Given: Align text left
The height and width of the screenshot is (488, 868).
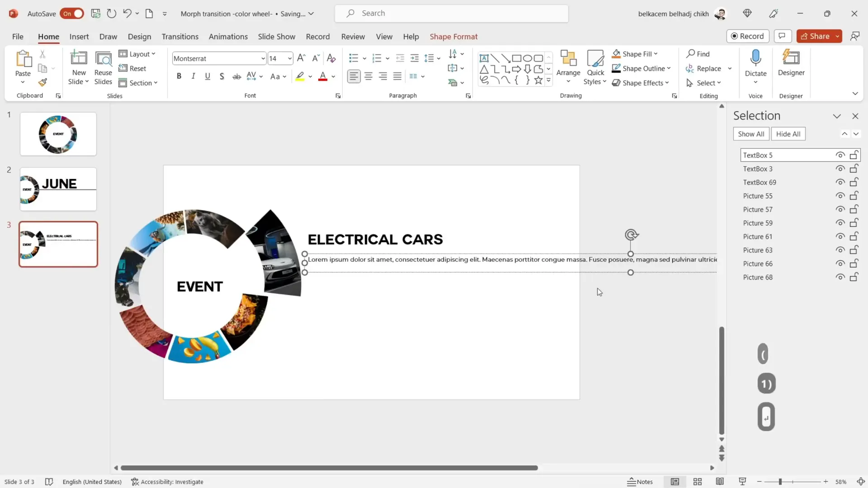Looking at the screenshot, I should [354, 76].
